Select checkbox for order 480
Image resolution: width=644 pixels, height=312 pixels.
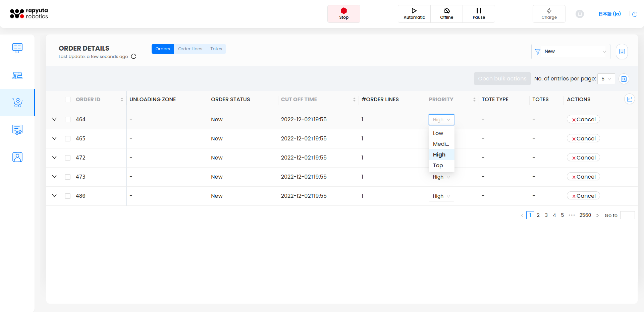(x=68, y=196)
